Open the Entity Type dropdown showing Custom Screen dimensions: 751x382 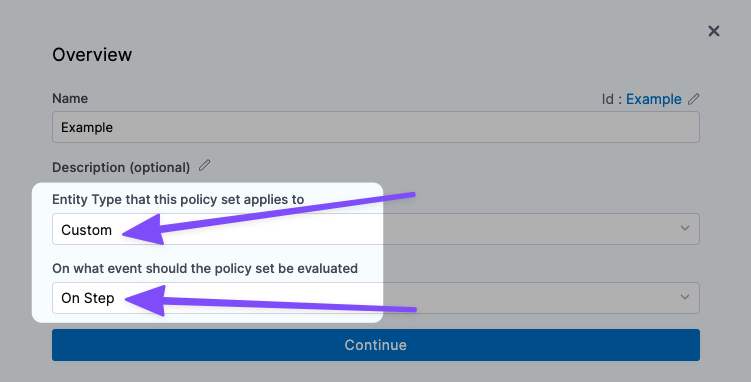pyautogui.click(x=376, y=229)
